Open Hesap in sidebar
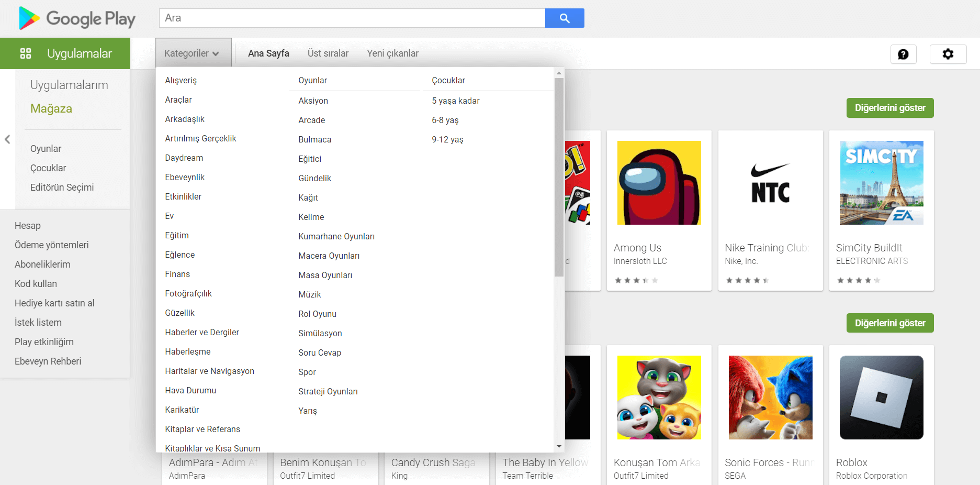980x485 pixels. tap(27, 226)
